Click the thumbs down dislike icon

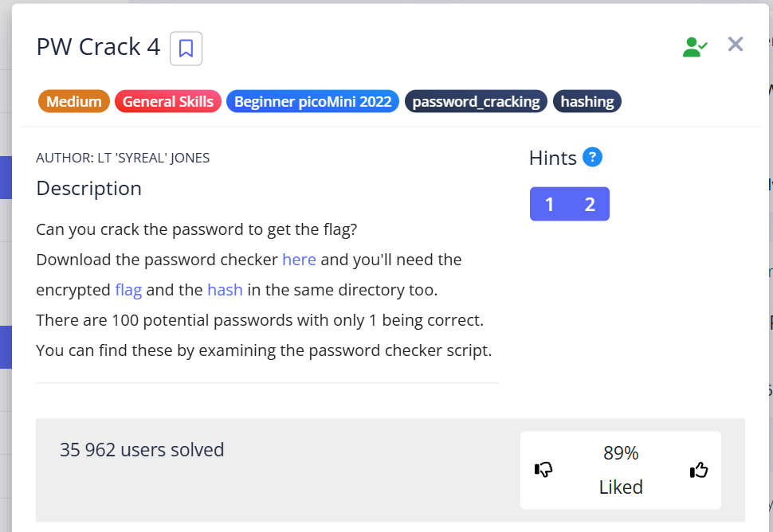543,470
